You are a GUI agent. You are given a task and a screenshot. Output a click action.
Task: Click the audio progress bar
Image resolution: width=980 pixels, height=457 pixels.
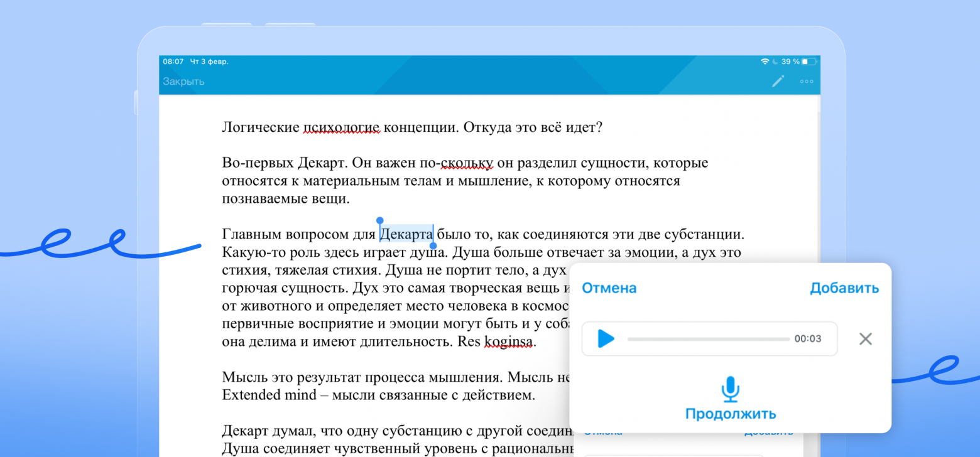click(709, 339)
